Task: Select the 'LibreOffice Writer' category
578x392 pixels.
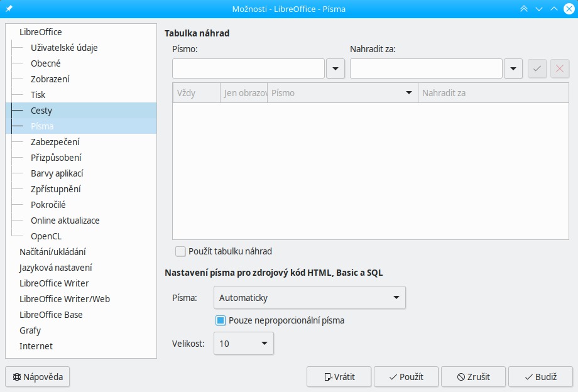Action: pos(54,283)
